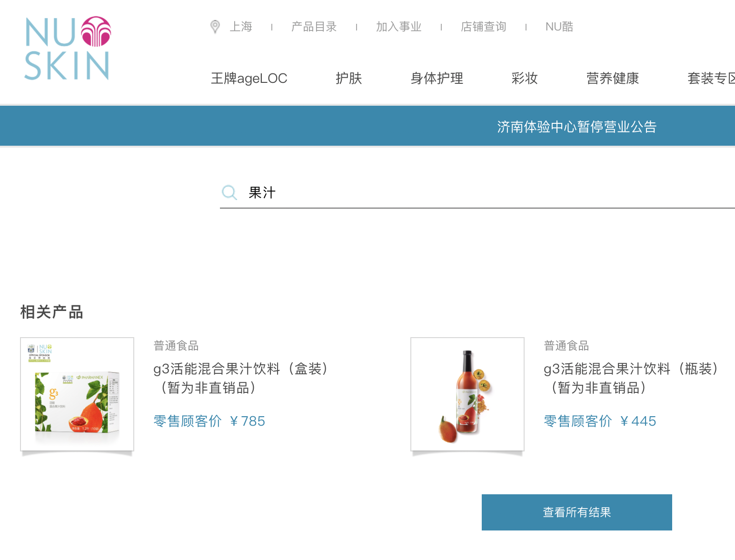This screenshot has height=560, width=735.
Task: Open the 济南体验中心暂停营业公告 announcement
Action: (576, 126)
